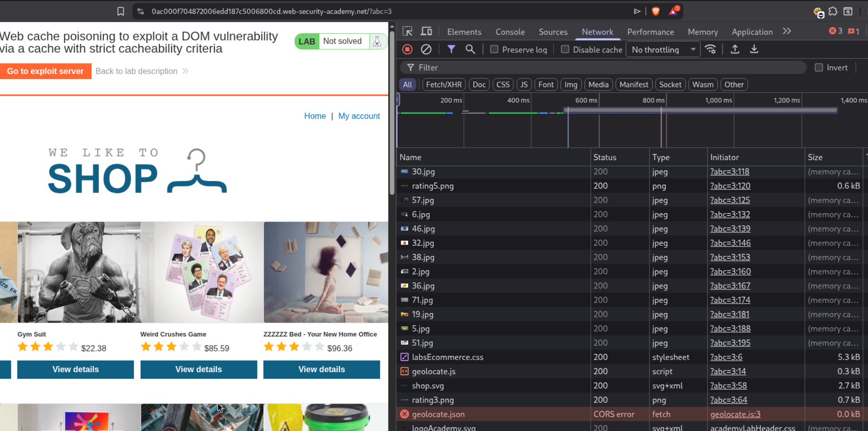Toggle device toolbar emulation icon
Viewport: 868px width, 431px height.
[426, 31]
